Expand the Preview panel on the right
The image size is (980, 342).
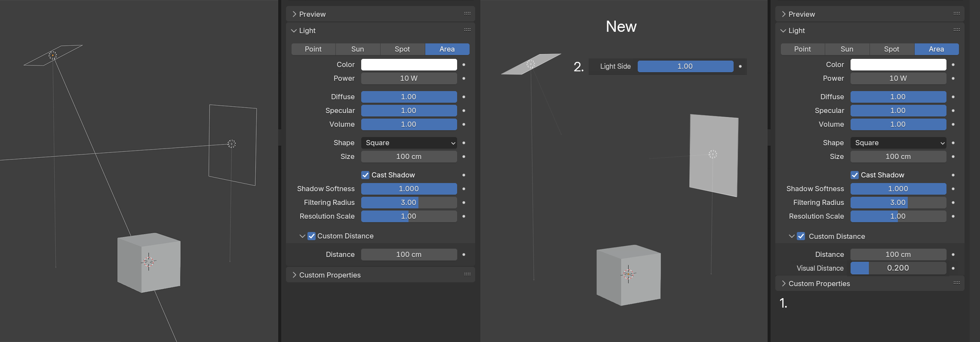(783, 14)
